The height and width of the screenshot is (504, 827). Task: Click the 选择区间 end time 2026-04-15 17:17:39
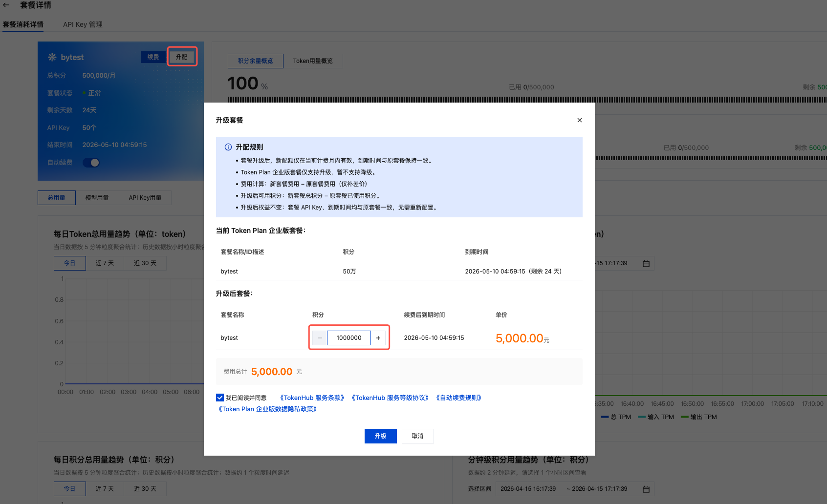600,489
